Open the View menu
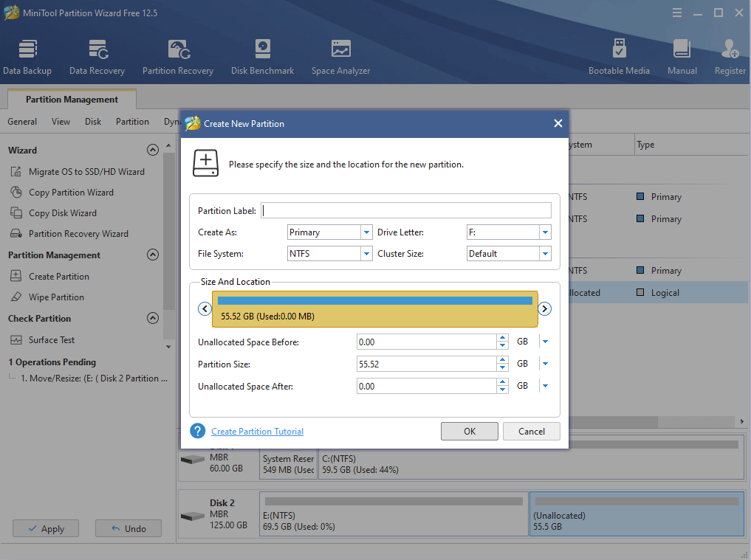This screenshot has width=751, height=560. pyautogui.click(x=61, y=122)
